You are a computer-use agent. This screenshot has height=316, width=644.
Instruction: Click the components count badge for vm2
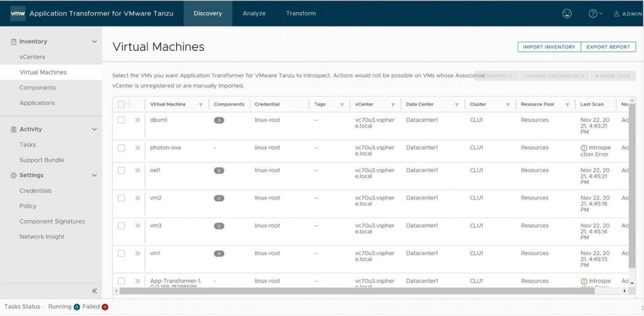point(219,198)
